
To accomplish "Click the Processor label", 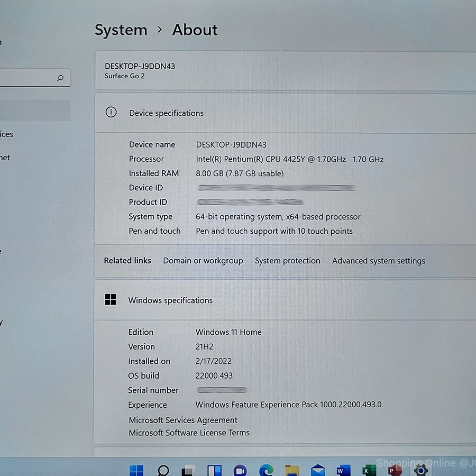I will point(147,159).
